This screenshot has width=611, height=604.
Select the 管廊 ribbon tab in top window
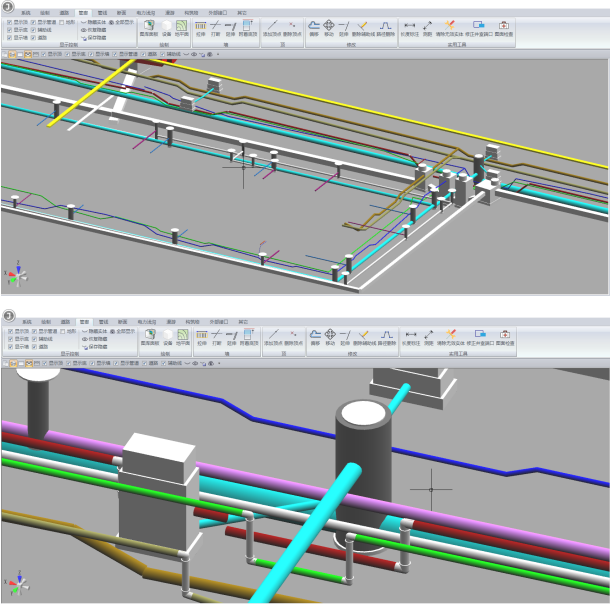pos(83,13)
